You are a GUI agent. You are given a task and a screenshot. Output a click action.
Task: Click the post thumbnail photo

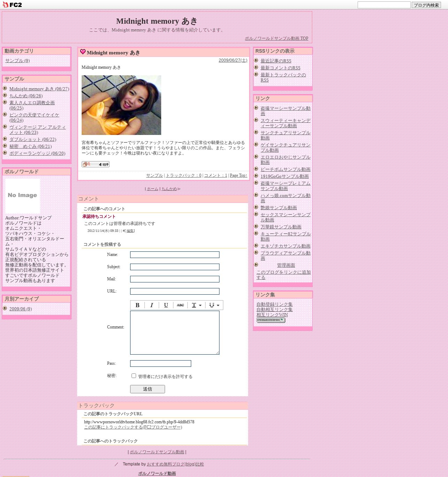point(121,105)
